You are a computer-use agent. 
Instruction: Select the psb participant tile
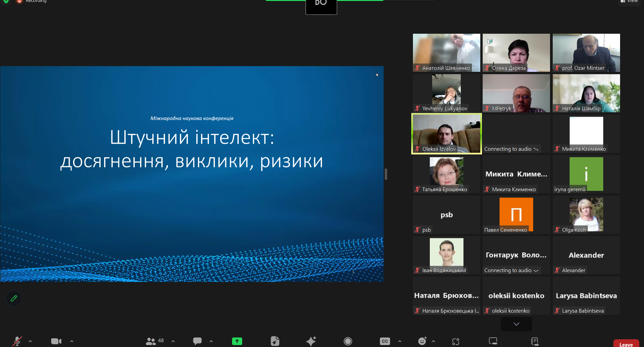tap(447, 214)
